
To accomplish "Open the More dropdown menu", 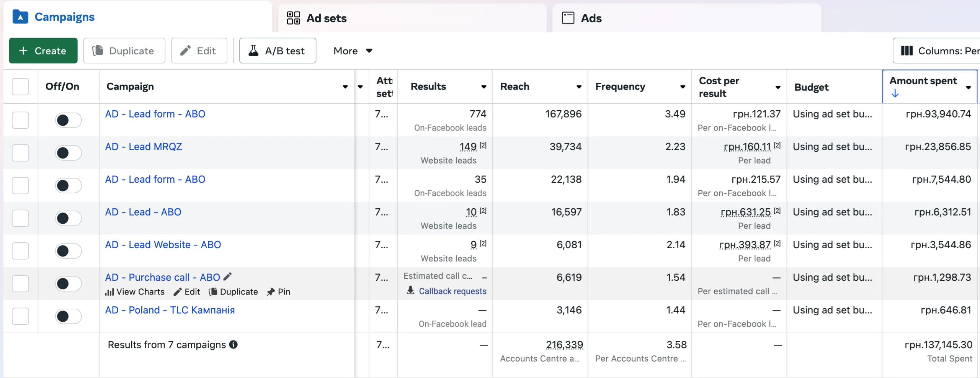I will coord(353,51).
